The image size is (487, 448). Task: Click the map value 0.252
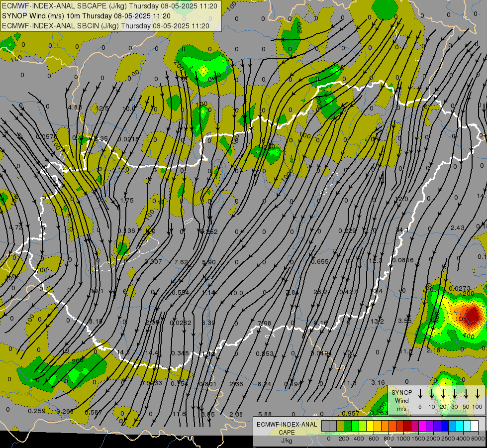(x=209, y=231)
